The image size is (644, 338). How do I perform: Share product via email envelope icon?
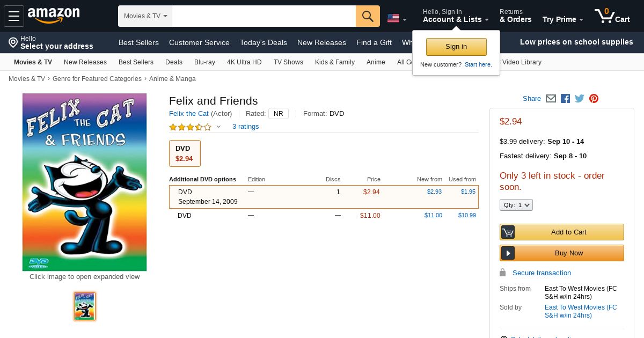tap(551, 99)
